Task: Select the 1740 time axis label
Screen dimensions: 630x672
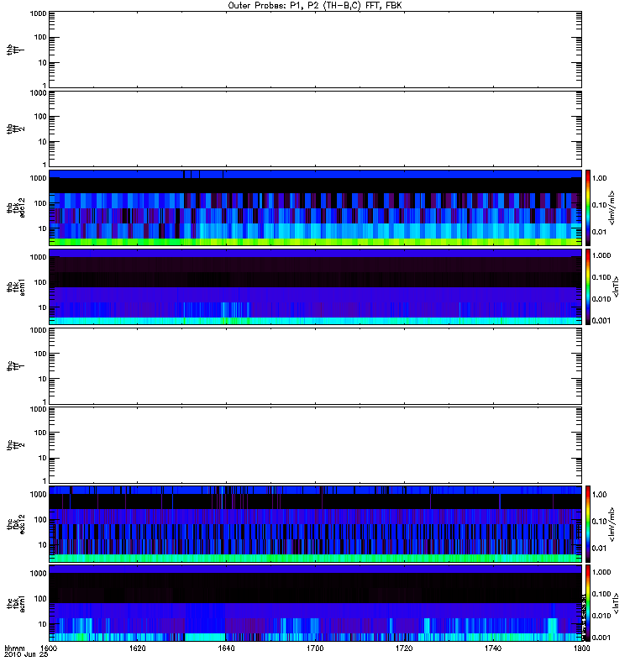Action: click(493, 648)
